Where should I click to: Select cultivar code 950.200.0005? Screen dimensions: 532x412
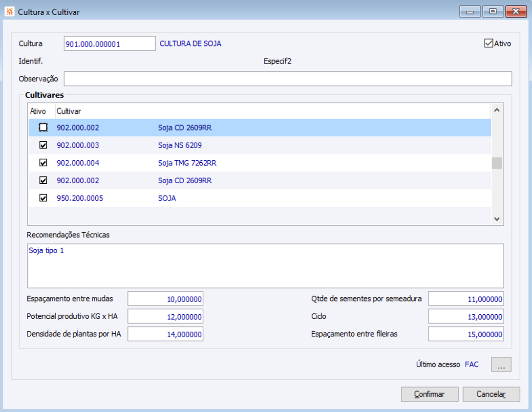point(80,198)
